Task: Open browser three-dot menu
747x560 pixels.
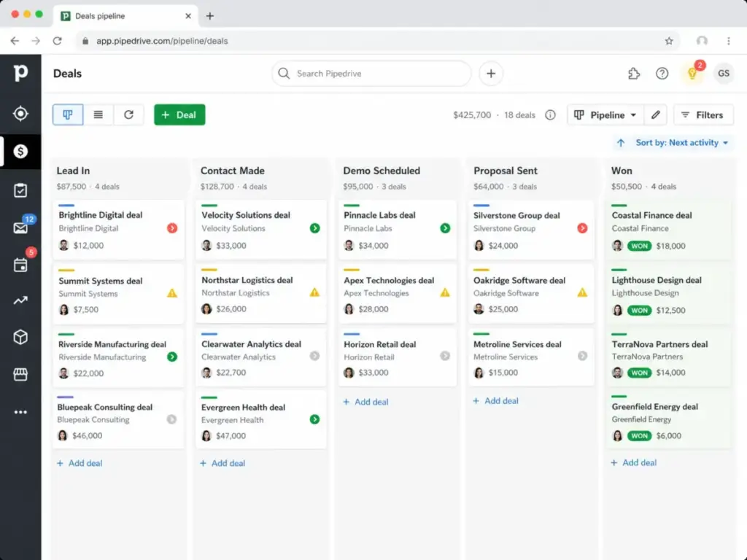Action: (729, 41)
